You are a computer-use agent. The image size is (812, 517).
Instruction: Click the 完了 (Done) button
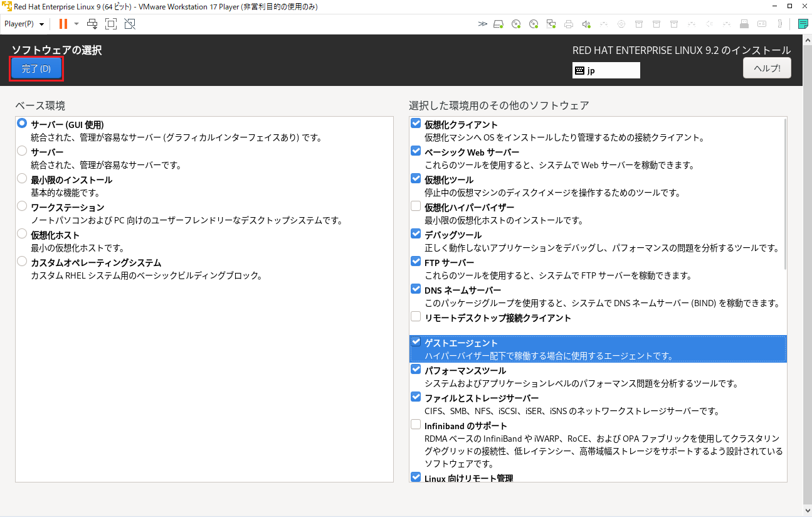pos(36,69)
